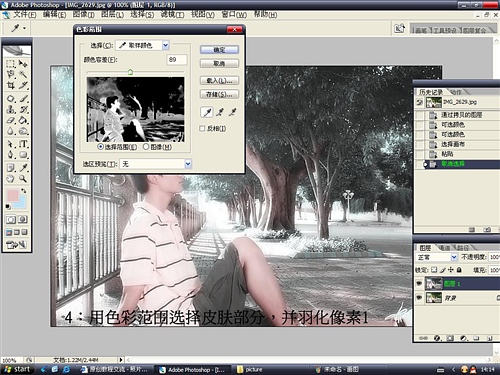Image resolution: width=500 pixels, height=375 pixels.
Task: Select the Magic Wand tool
Action: [23, 74]
